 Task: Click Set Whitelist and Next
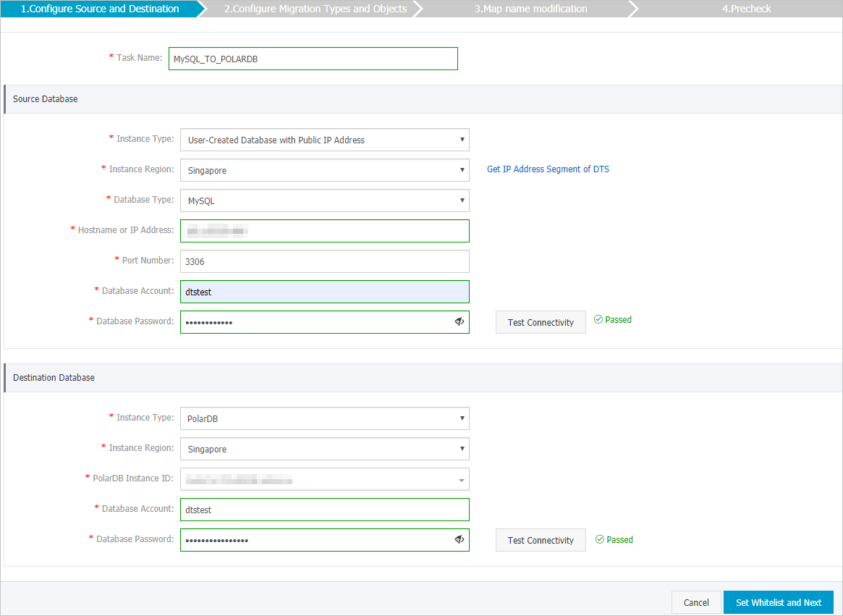point(778,602)
